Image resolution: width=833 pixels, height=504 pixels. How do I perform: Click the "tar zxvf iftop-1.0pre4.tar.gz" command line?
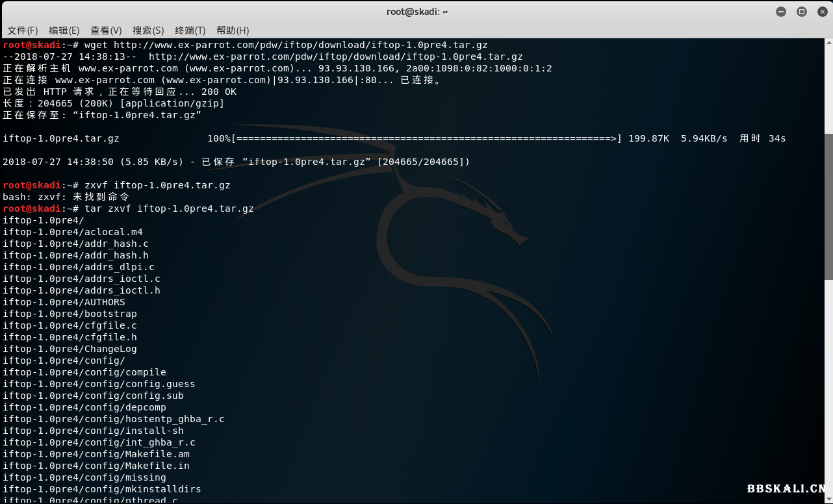[x=169, y=208]
